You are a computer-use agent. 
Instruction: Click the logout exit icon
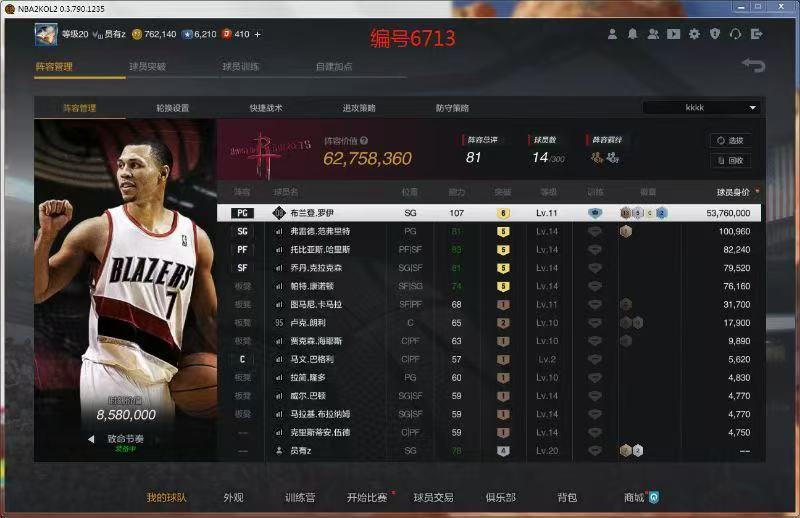pyautogui.click(x=757, y=34)
